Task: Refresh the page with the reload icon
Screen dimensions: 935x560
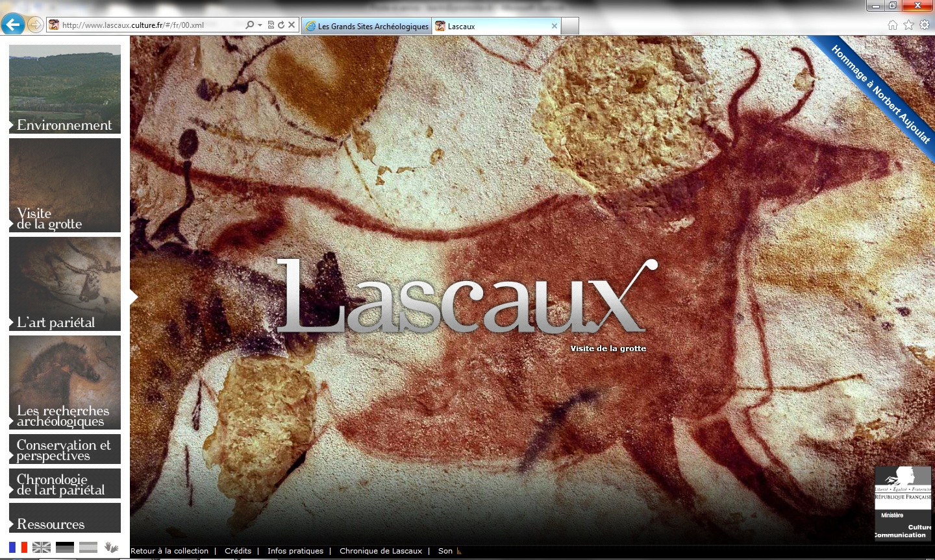Action: pos(281,25)
